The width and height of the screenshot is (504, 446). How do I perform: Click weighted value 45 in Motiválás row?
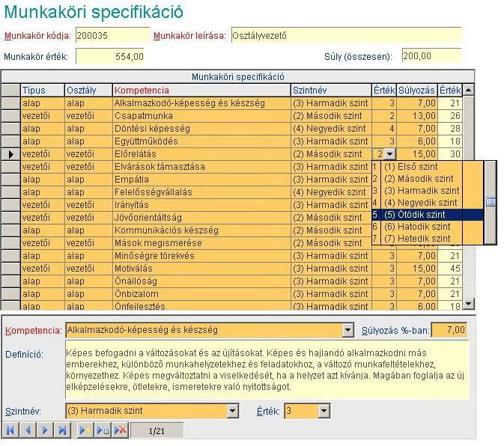pos(450,269)
